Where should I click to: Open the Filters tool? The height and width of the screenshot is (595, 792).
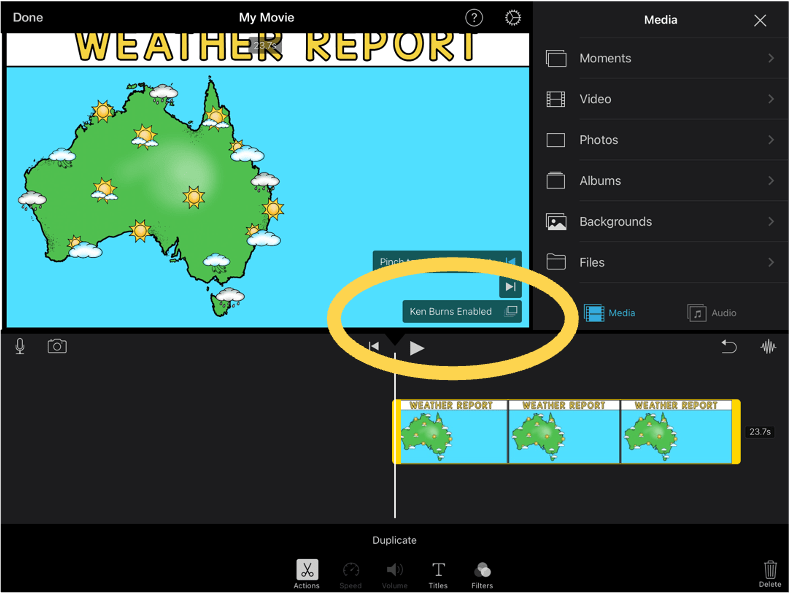click(x=482, y=575)
